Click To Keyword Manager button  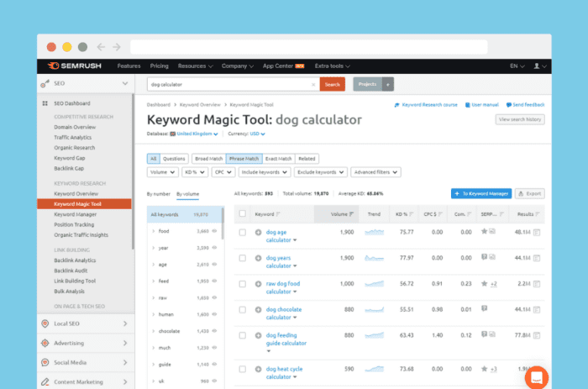481,193
